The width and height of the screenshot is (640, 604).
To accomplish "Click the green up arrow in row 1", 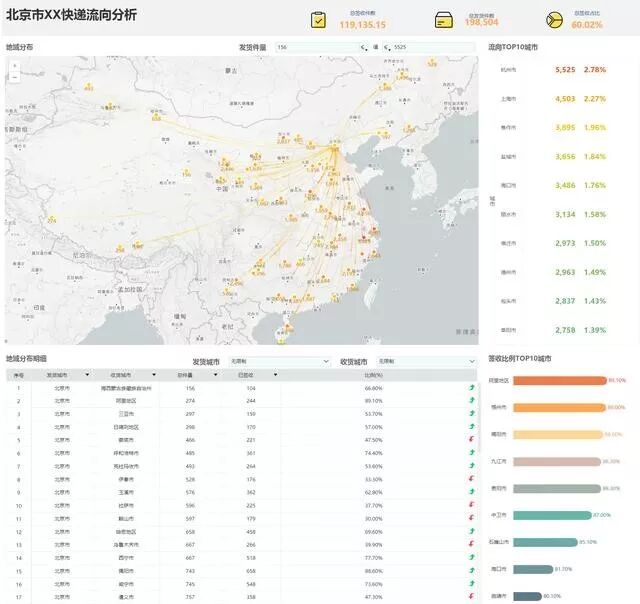I will coord(472,388).
